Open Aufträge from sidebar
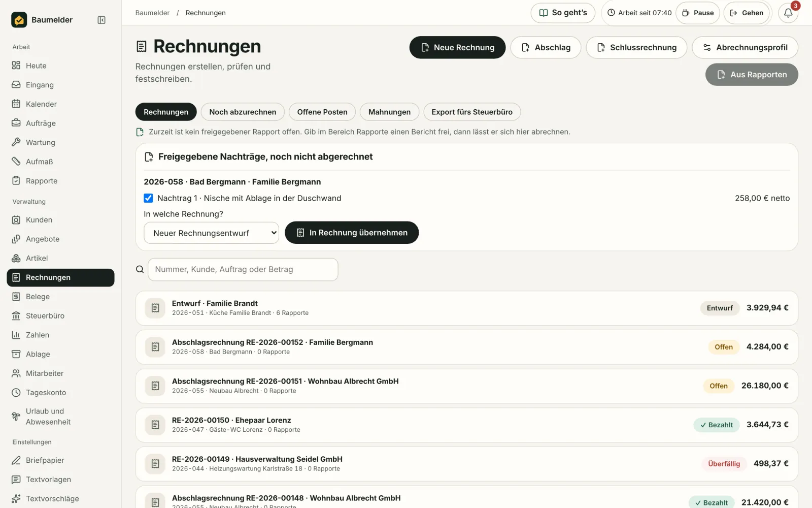This screenshot has width=812, height=508. coord(60,123)
